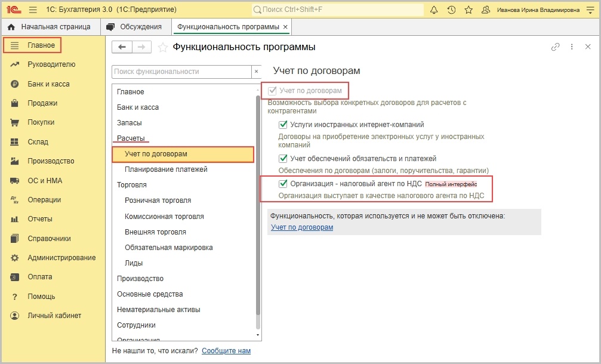Select Комиссионная торговля item

tap(165, 217)
